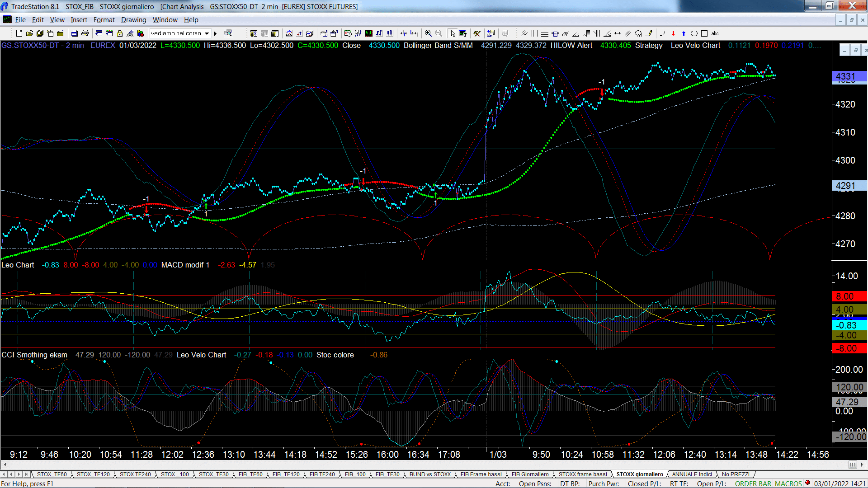The height and width of the screenshot is (488, 868).
Task: Open the Drawing menu
Action: [133, 20]
